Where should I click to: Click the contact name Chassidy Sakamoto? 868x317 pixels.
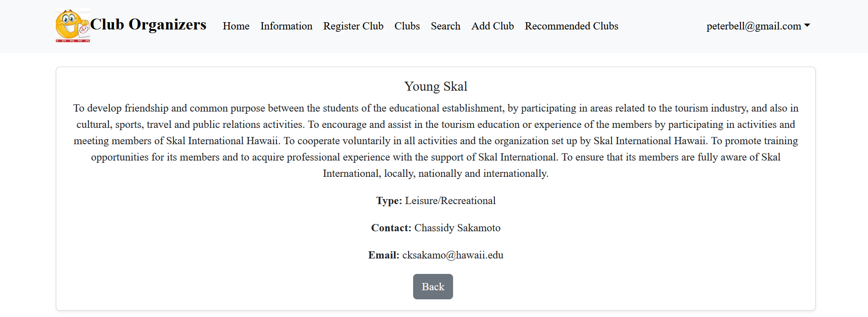[x=457, y=228]
